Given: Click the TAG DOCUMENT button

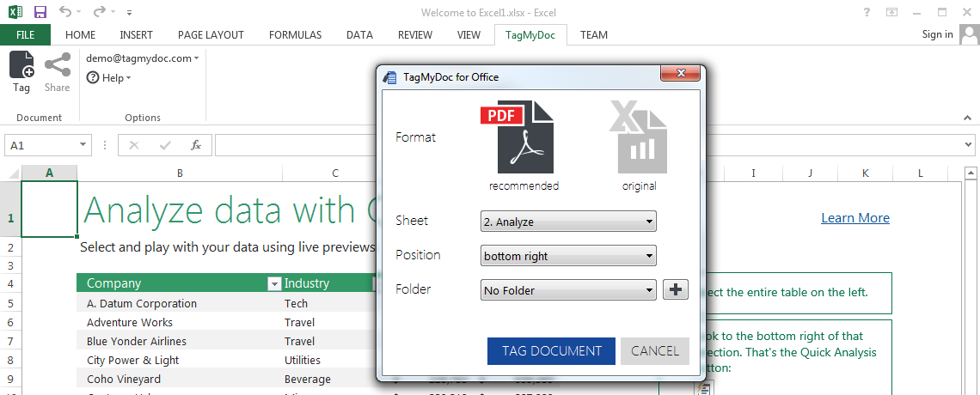Looking at the screenshot, I should 551,350.
